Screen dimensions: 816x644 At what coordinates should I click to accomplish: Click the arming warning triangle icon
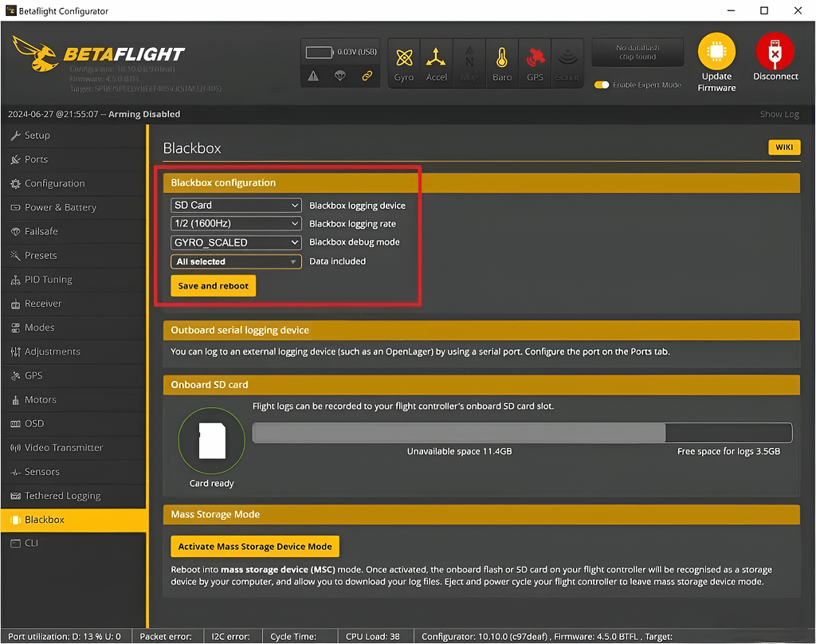[313, 76]
